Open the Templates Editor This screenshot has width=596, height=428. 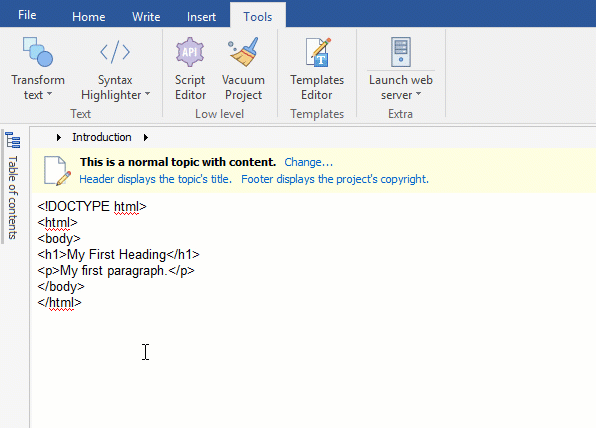(317, 68)
